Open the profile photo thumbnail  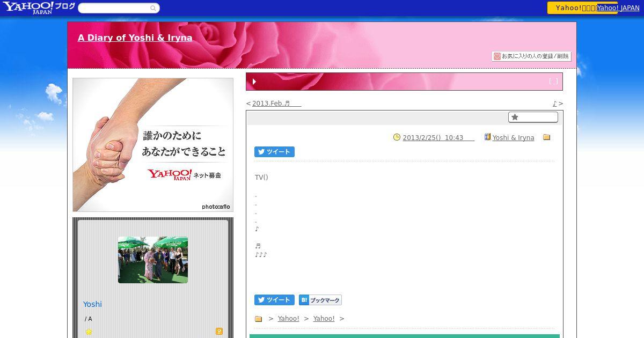click(153, 260)
